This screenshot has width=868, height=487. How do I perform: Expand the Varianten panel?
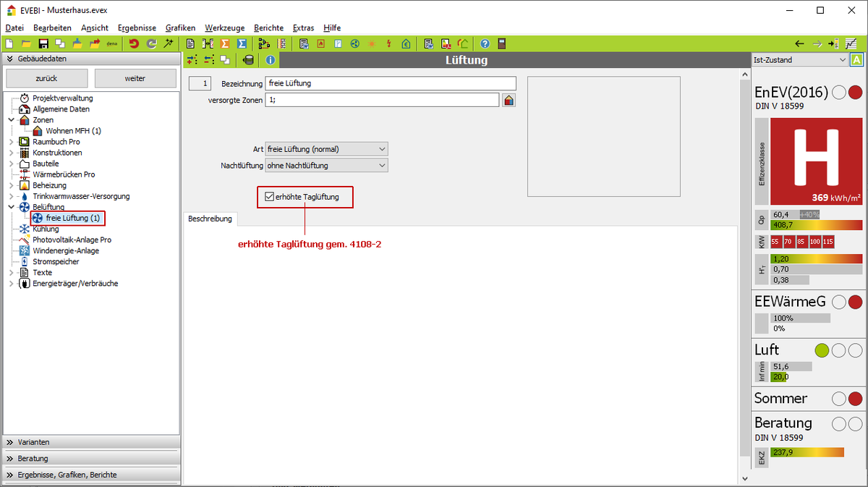90,442
